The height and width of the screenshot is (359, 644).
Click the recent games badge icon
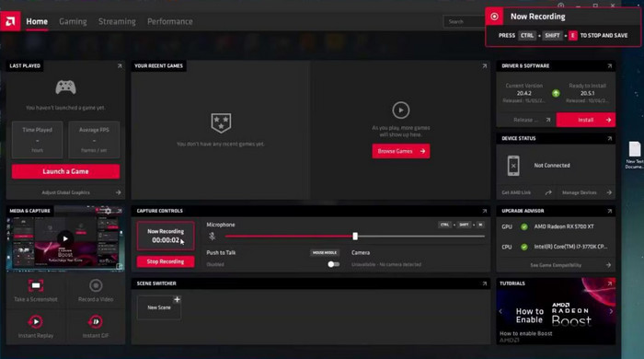point(221,122)
